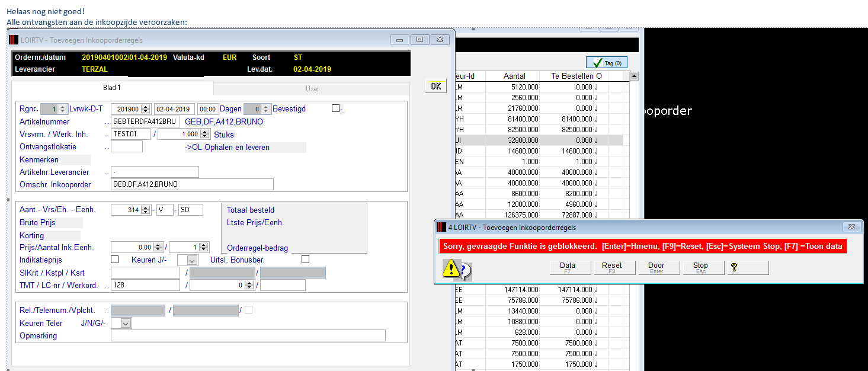Click the text 'Helaas nog niet goed!'
This screenshot has width=868, height=371.
(46, 11)
